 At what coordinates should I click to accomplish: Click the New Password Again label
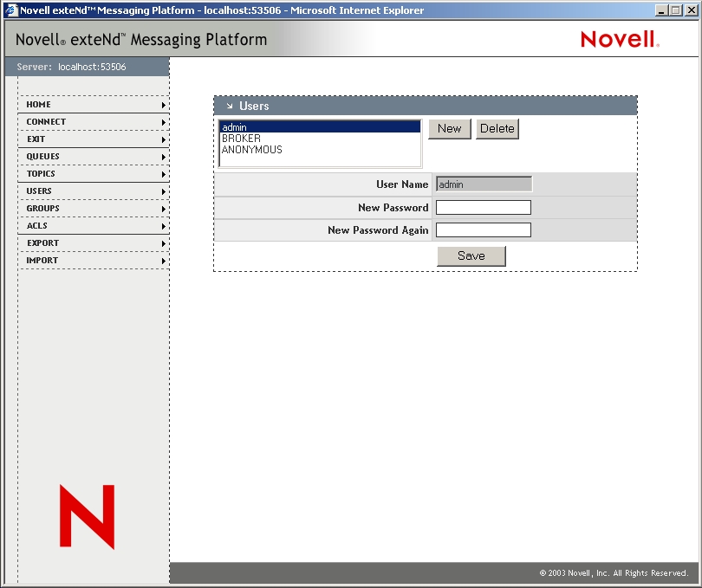[x=378, y=230]
